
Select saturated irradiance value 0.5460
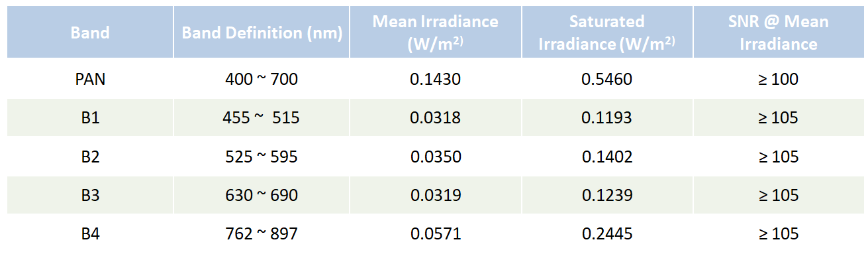606,79
